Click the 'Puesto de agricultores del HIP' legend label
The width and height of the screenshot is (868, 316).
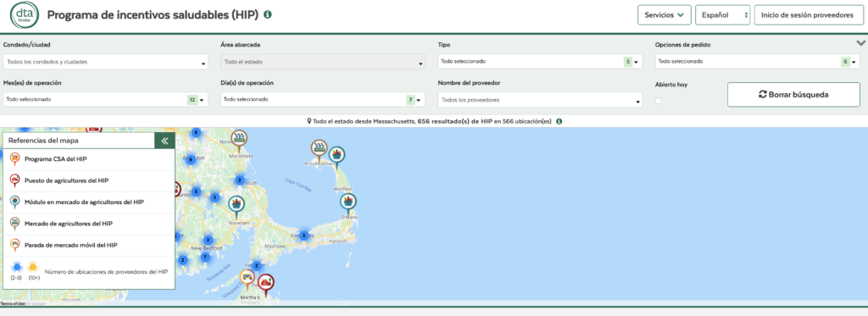66,181
